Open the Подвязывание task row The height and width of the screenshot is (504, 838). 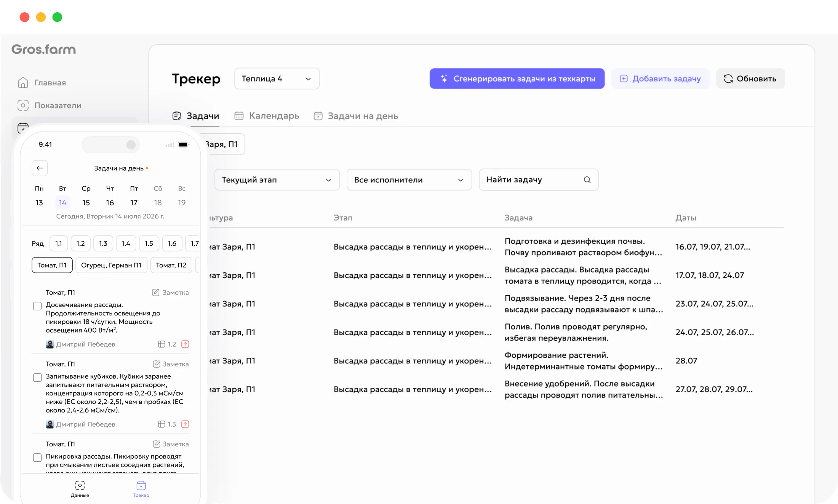[x=584, y=304]
